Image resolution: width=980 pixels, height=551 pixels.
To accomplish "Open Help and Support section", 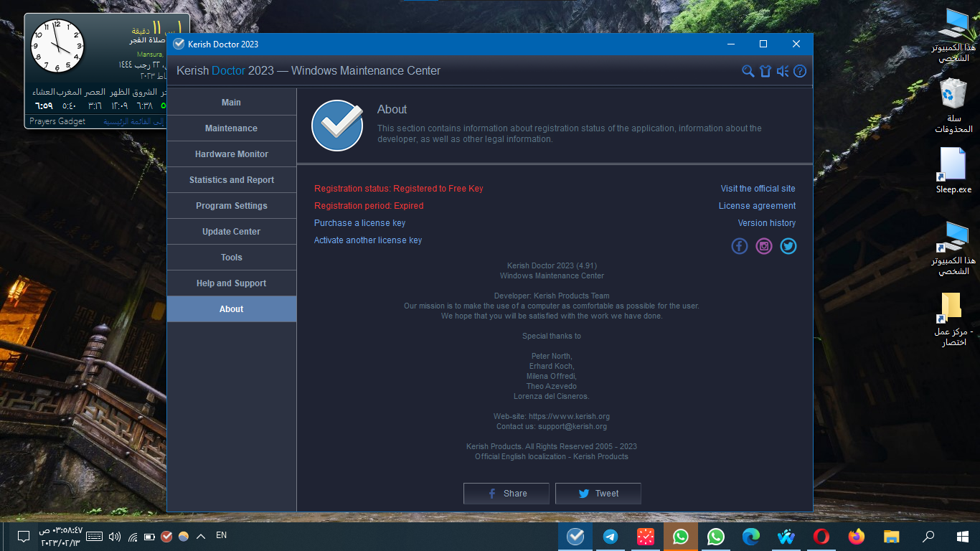I will click(231, 283).
